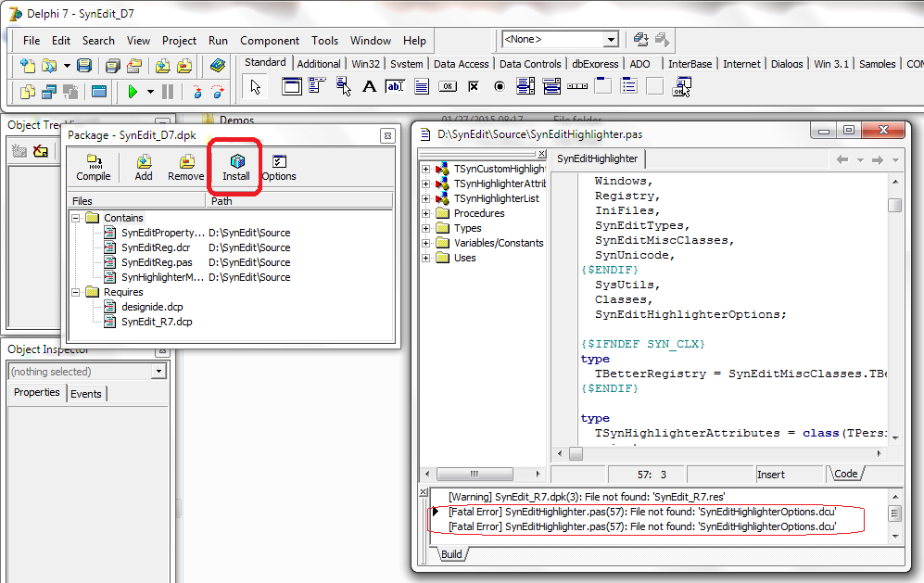Click the Compile button in Package window
Image resolution: width=924 pixels, height=583 pixels.
[93, 168]
